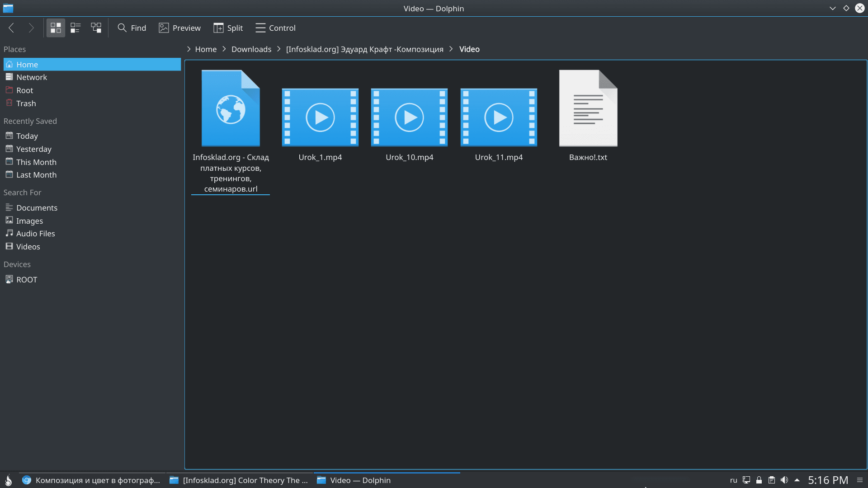Click the Infosklad.org url file name

pyautogui.click(x=231, y=173)
